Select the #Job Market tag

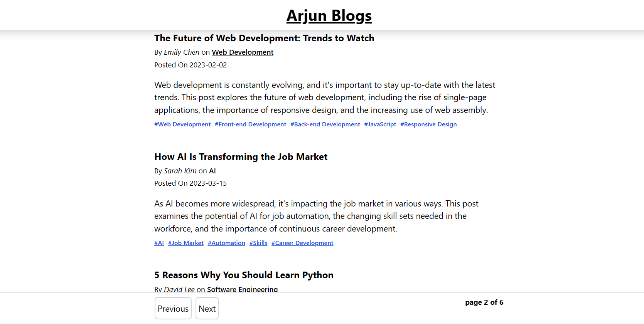[x=186, y=243]
